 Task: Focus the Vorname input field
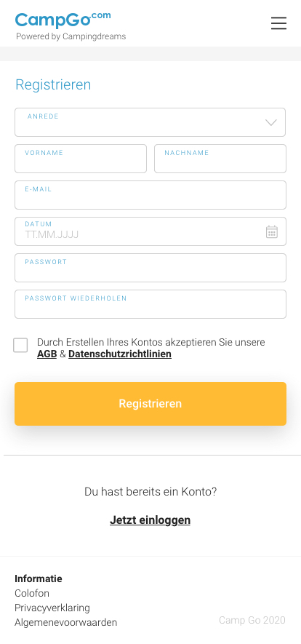tap(81, 159)
